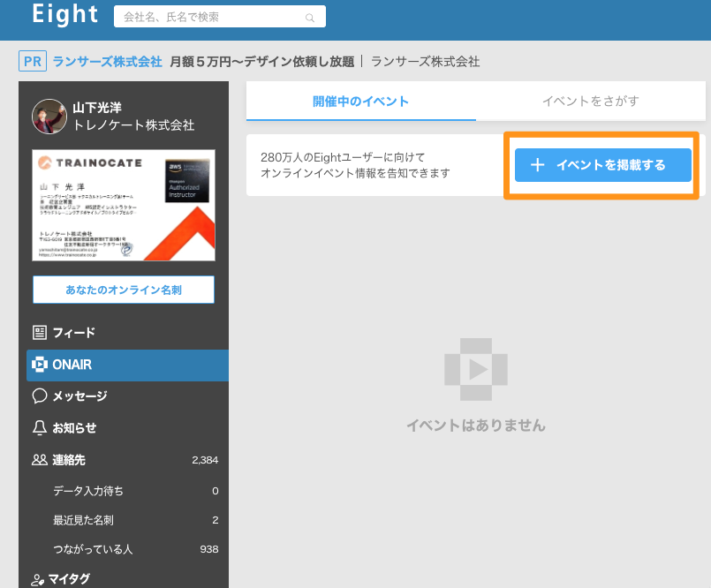
Task: Click the 山下光洋 profile avatar
Action: coord(49,117)
